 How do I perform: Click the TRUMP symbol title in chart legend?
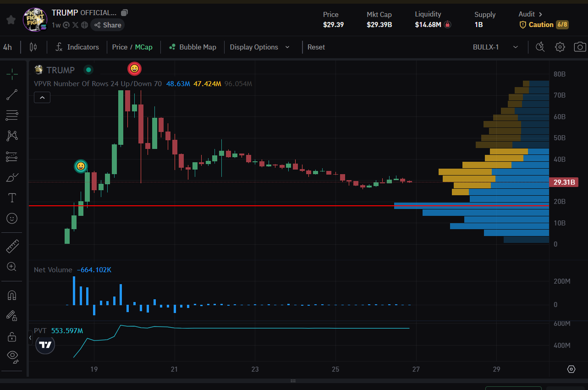click(61, 70)
